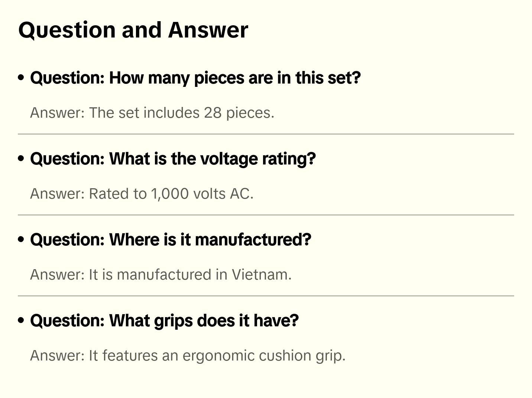Click the "Question and Answer" heading
The width and height of the screenshot is (532, 398).
[x=133, y=30]
